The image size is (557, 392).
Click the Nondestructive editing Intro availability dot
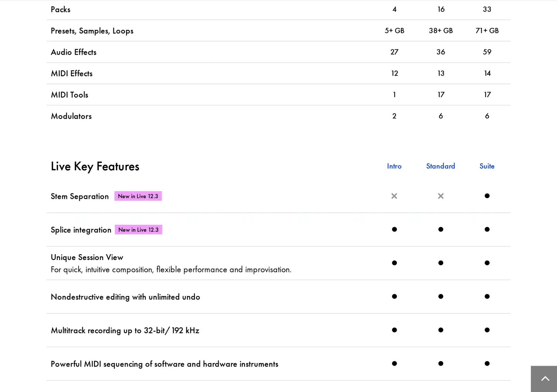(394, 296)
